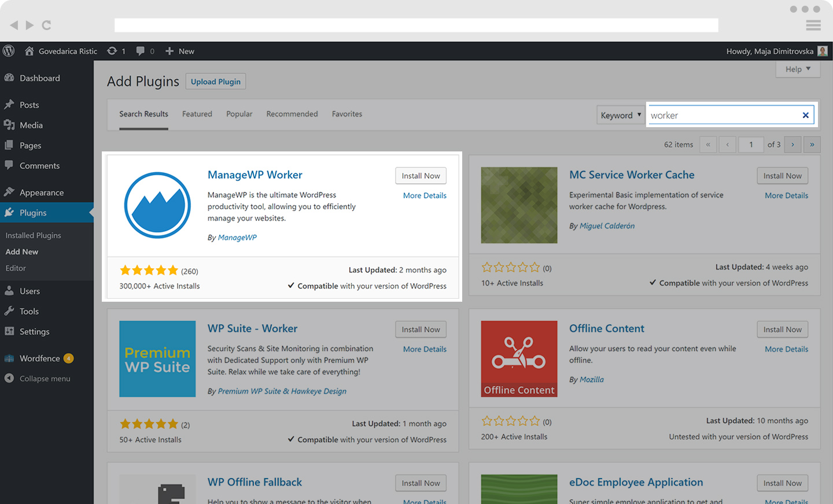The width and height of the screenshot is (833, 504).
Task: Open More Details for WP Suite - Worker
Action: click(x=425, y=349)
